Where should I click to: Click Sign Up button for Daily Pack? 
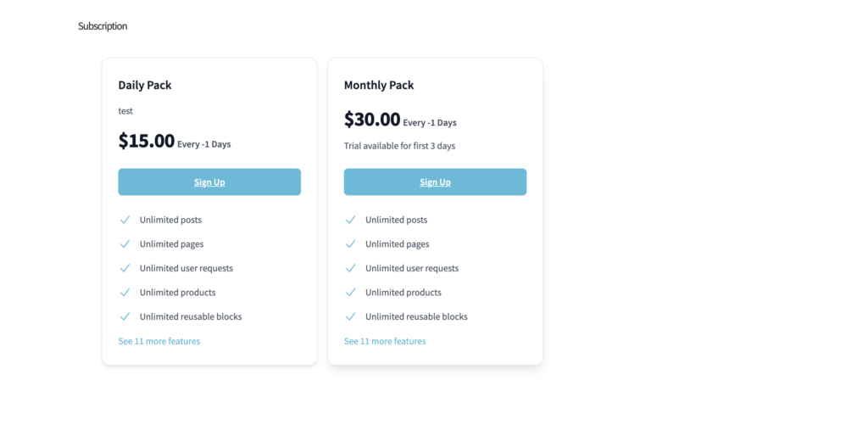209,182
